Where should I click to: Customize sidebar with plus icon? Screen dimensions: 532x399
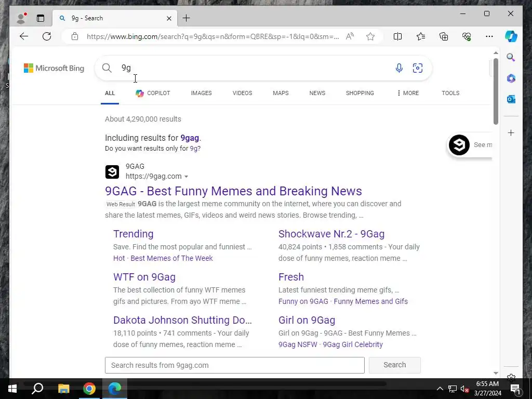click(511, 132)
